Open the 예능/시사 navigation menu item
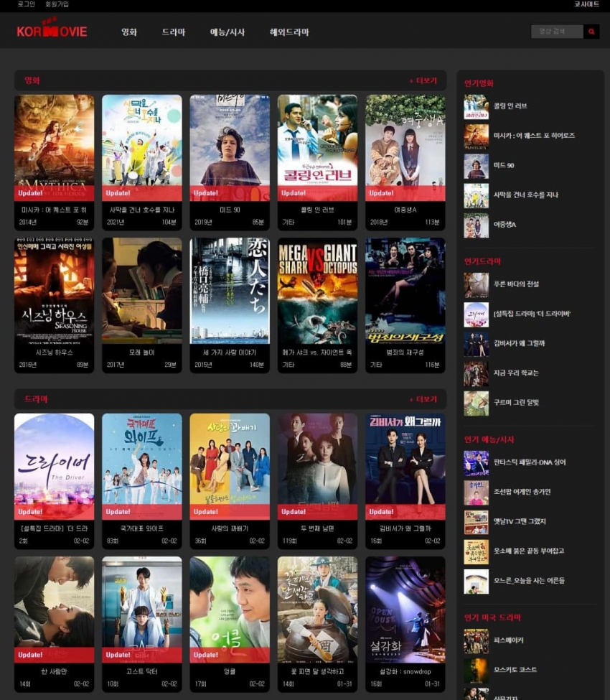The image size is (610, 700). tap(227, 32)
